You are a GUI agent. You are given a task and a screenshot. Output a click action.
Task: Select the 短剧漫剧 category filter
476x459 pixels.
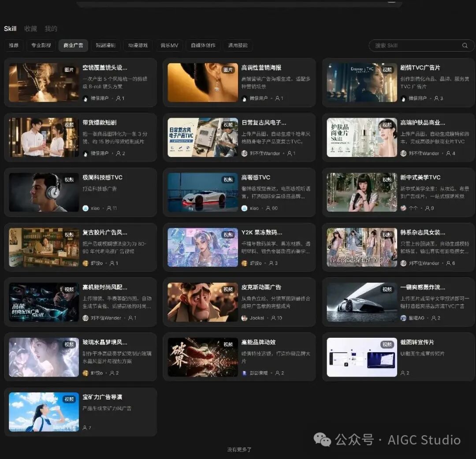(x=106, y=45)
